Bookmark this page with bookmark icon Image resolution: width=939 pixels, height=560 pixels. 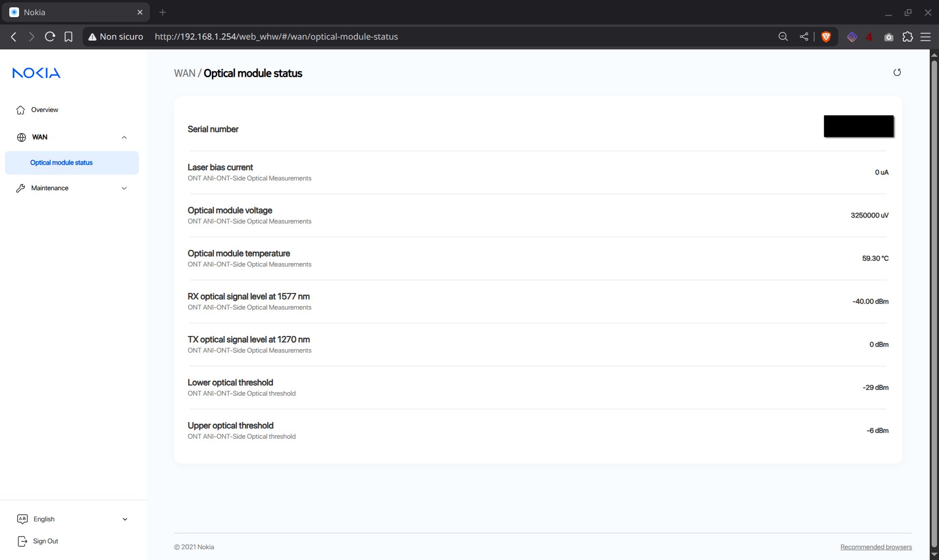click(68, 37)
